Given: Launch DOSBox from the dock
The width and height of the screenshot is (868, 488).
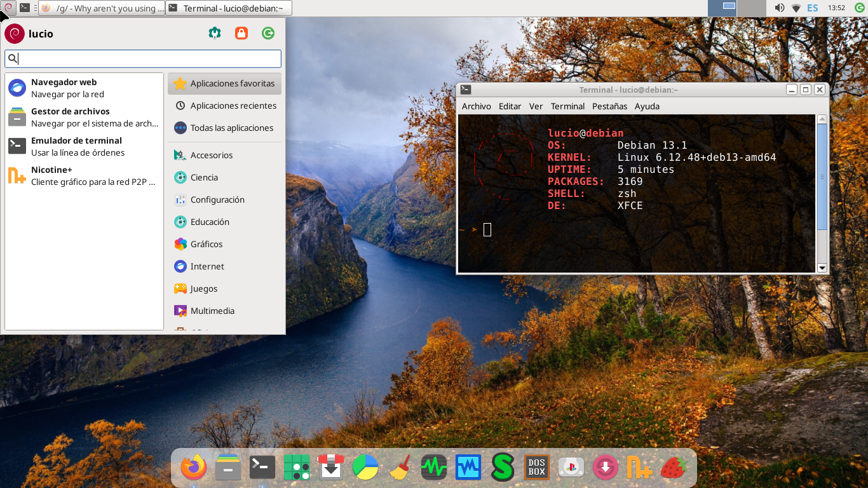Looking at the screenshot, I should click(x=537, y=468).
